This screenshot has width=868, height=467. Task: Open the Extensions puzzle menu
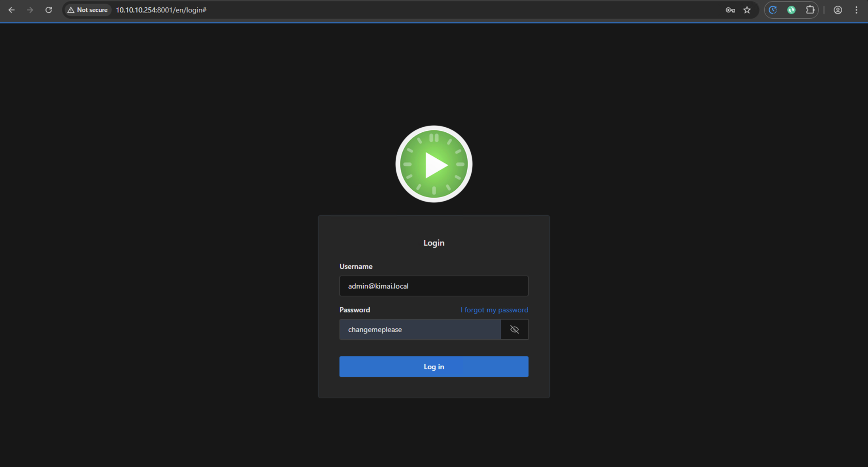[810, 10]
